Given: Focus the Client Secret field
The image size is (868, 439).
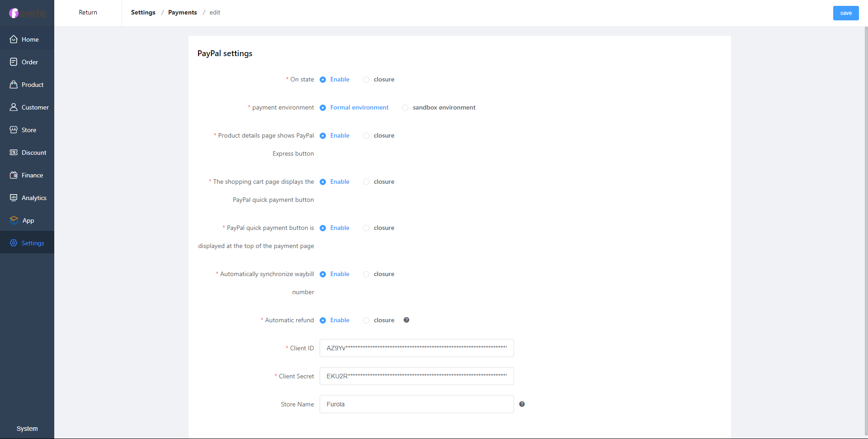Looking at the screenshot, I should pos(417,376).
